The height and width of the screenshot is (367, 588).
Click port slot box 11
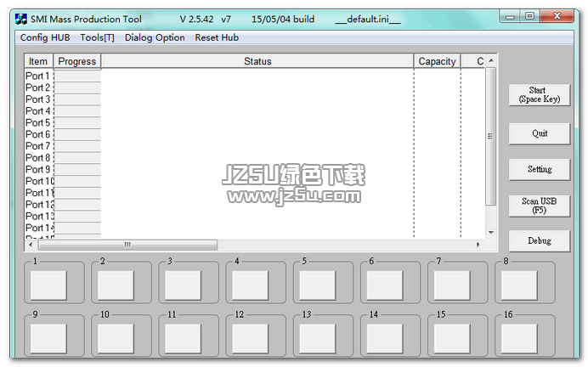click(x=184, y=339)
